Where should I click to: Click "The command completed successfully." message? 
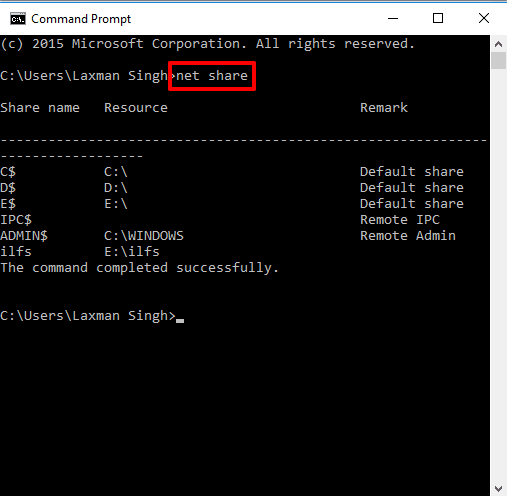(140, 268)
